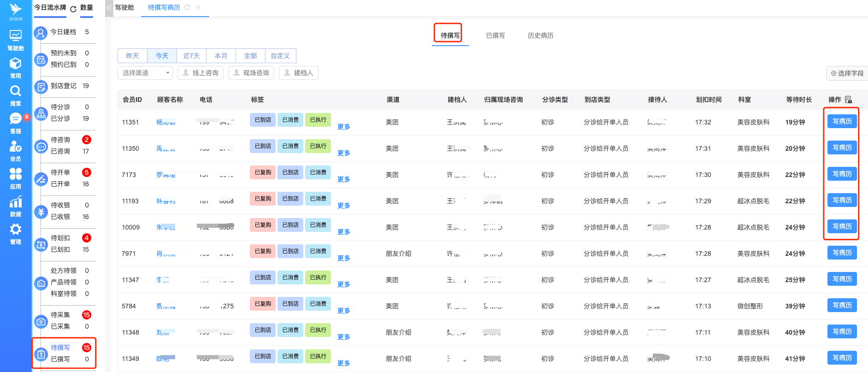
Task: Switch to the 已撰写 tab
Action: pyautogui.click(x=495, y=35)
